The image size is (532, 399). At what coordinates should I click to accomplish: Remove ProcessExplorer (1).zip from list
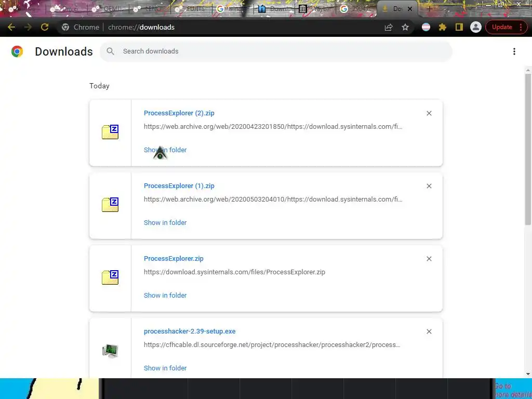click(x=429, y=186)
